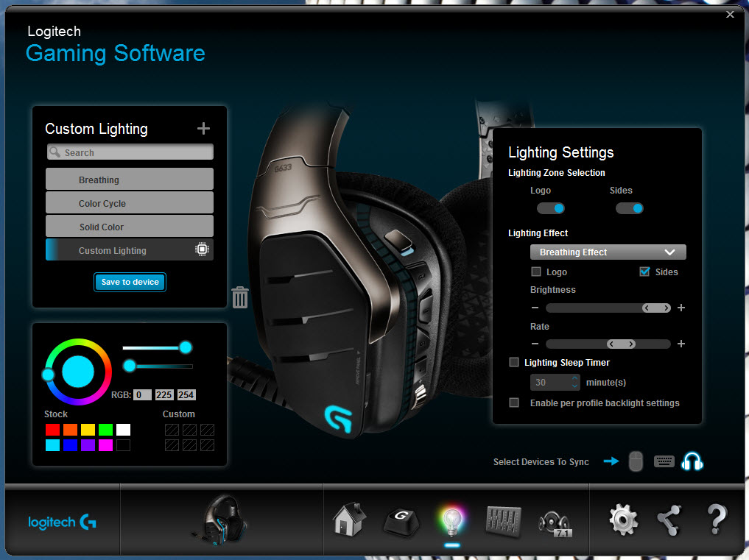Increment the sleep timer minutes stepper
This screenshot has height=560, width=749.
pyautogui.click(x=575, y=378)
